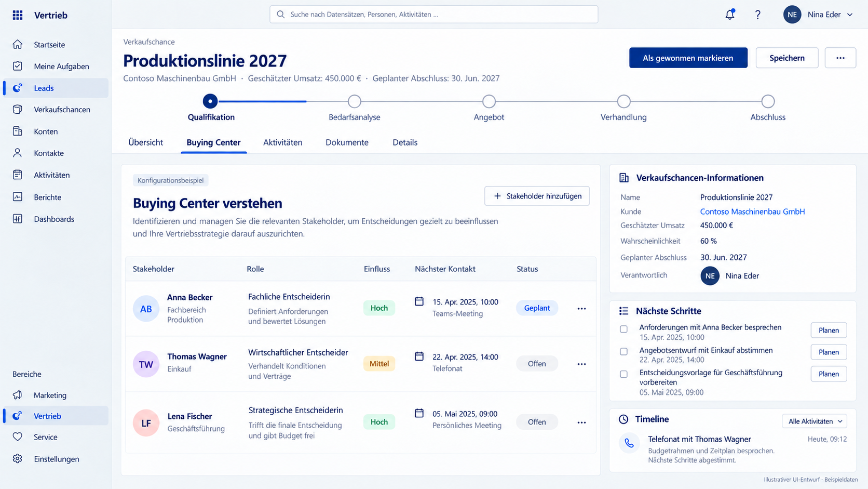This screenshot has height=489, width=868.
Task: Click the Aktivitäten sidebar icon
Action: [18, 175]
